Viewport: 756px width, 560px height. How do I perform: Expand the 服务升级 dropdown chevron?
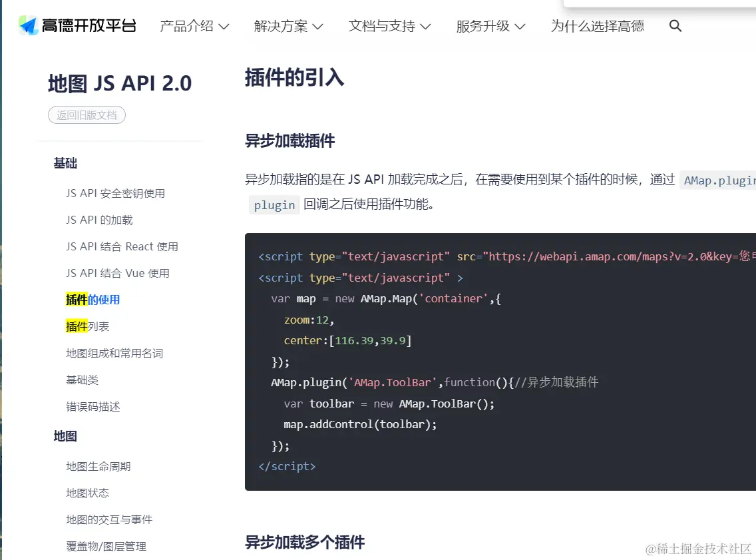(520, 27)
